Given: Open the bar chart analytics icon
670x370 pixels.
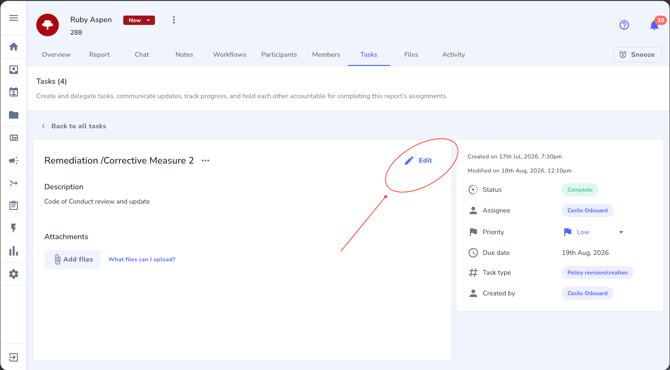Looking at the screenshot, I should coord(14,251).
